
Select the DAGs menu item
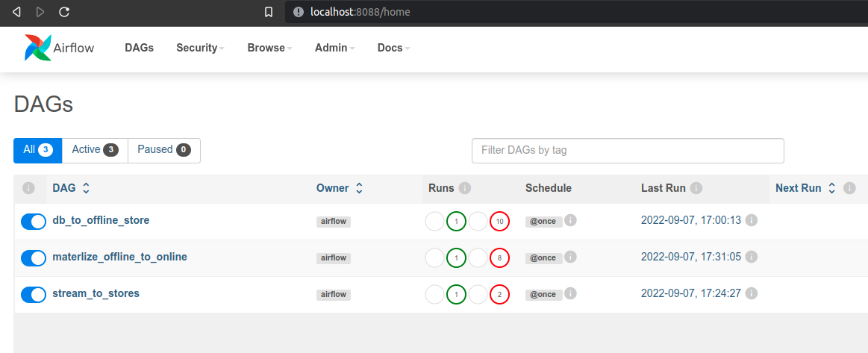coord(139,48)
